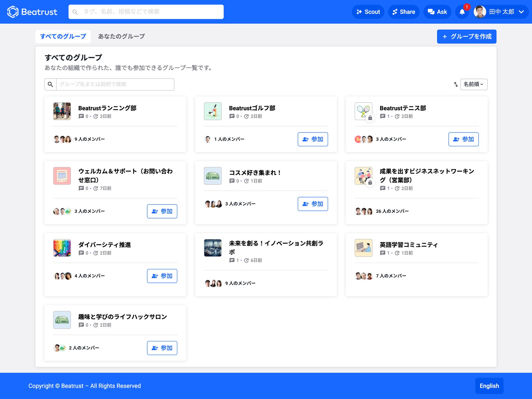Image resolution: width=532 pixels, height=399 pixels.
Task: Click the notification bell icon
Action: pyautogui.click(x=462, y=12)
